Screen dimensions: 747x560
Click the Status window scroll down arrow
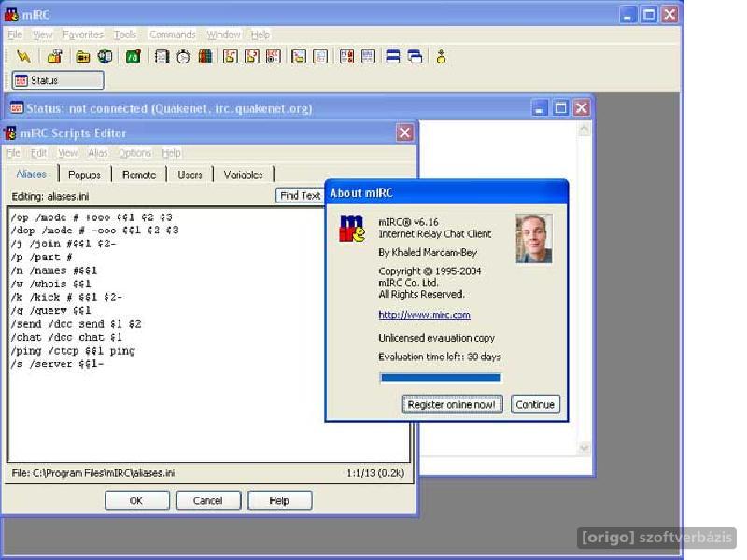[x=584, y=448]
